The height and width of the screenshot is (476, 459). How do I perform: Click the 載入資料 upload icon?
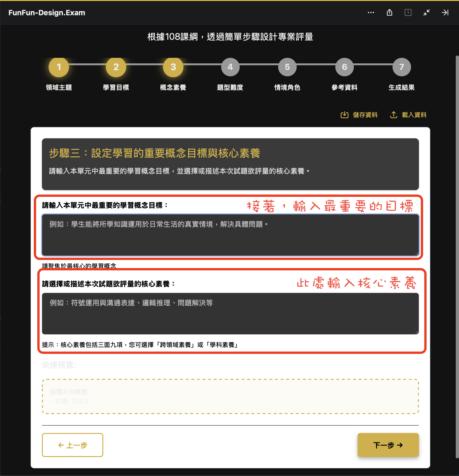(394, 115)
